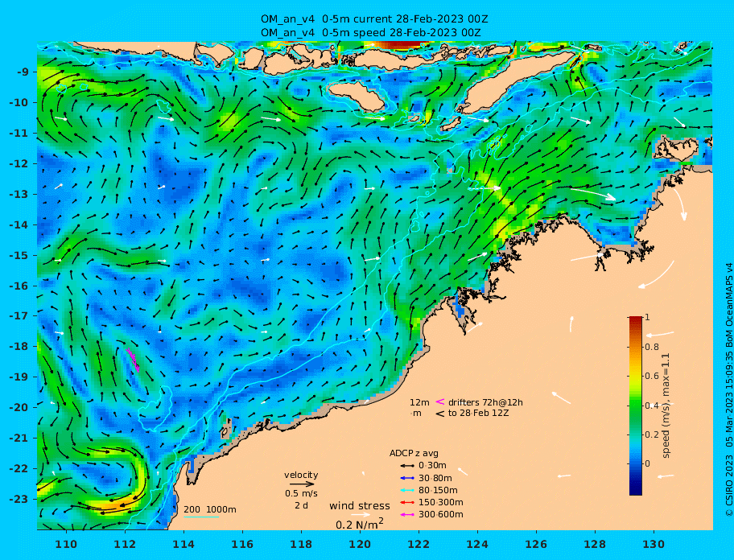Select the black 0-30m ADCP legend arrow

407,466
